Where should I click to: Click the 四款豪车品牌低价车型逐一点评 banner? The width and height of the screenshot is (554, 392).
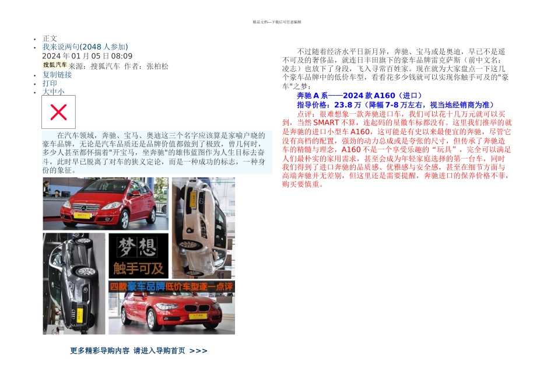click(x=171, y=286)
